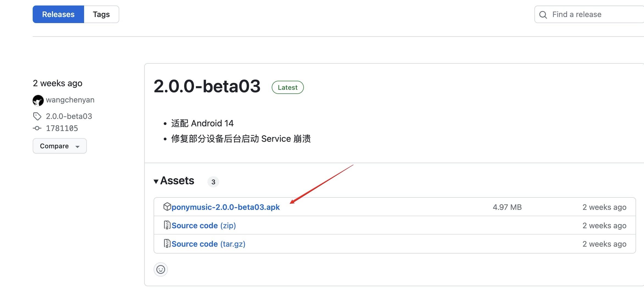Collapse the Assets section triangle
This screenshot has height=295, width=644.
pos(156,181)
